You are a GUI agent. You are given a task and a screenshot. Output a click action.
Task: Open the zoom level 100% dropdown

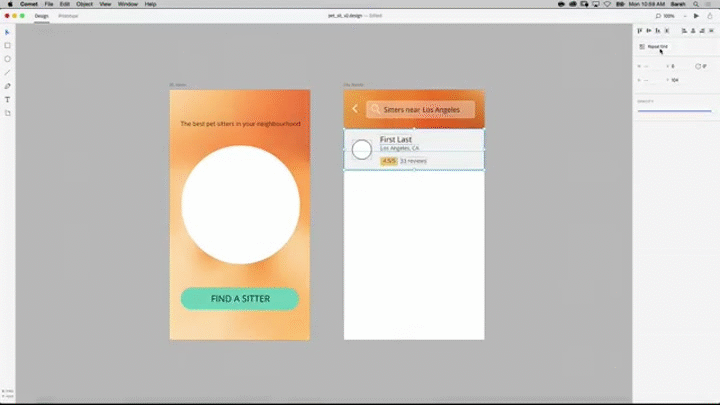click(667, 16)
